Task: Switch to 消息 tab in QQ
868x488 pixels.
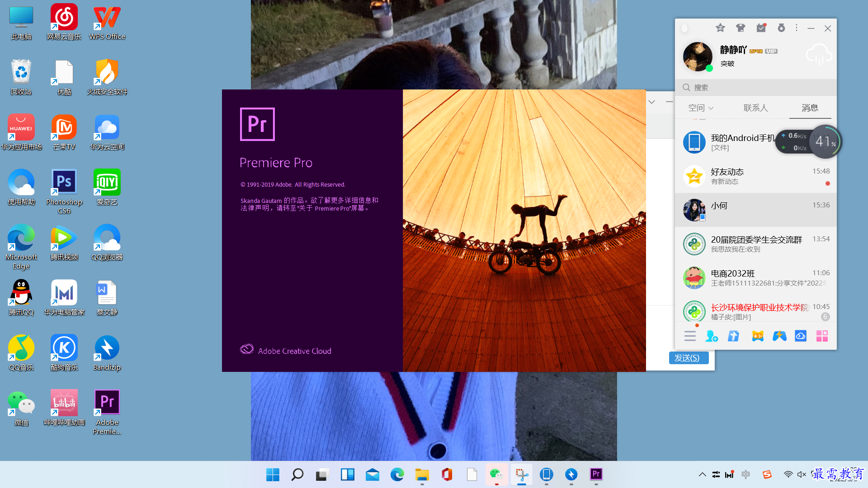Action: click(x=810, y=108)
